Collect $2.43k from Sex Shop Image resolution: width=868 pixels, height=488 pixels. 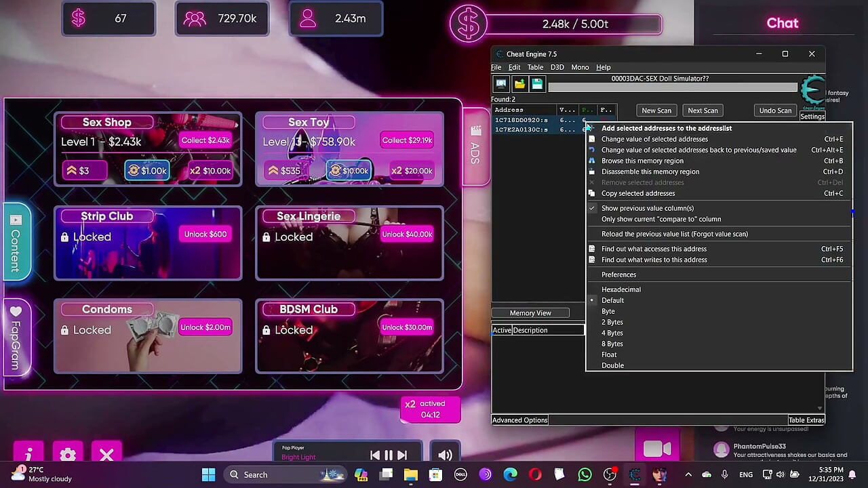coord(205,140)
